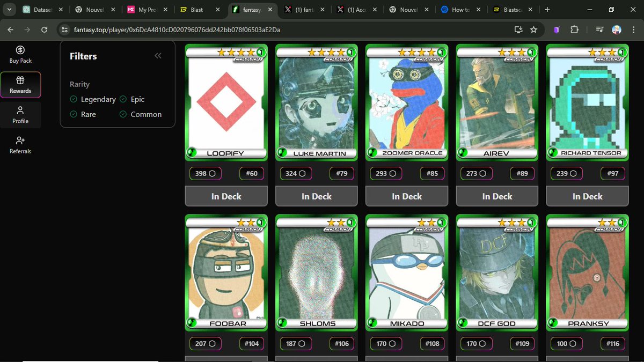644x362 pixels.
Task: Open the Mikado card image
Action: pyautogui.click(x=406, y=272)
